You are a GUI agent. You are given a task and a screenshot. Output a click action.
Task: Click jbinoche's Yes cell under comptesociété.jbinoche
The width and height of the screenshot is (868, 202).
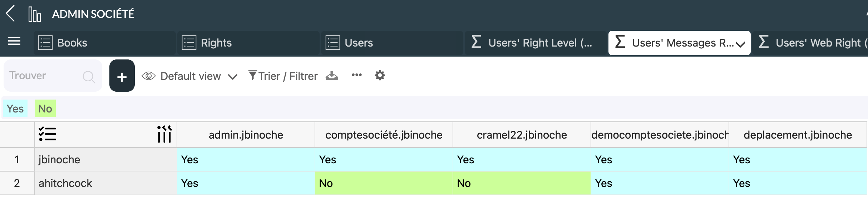pos(384,159)
